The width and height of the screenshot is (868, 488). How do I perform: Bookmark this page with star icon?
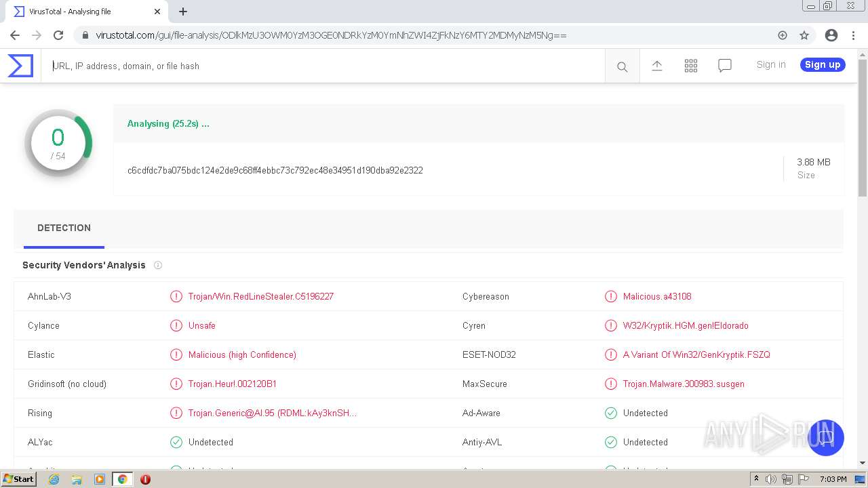804,35
